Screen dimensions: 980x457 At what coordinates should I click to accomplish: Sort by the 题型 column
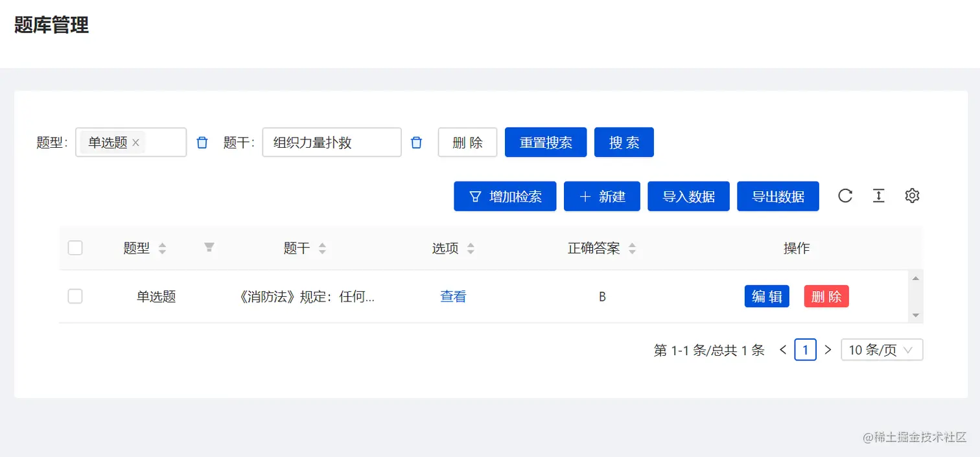pyautogui.click(x=163, y=248)
